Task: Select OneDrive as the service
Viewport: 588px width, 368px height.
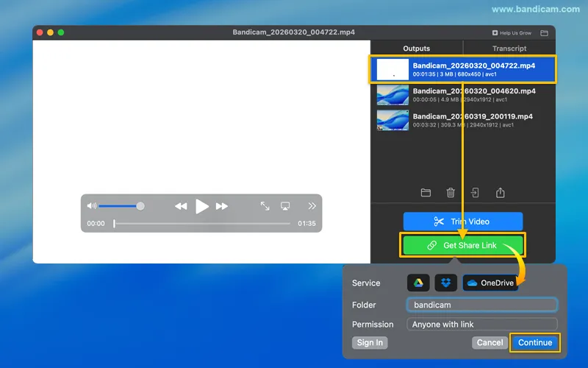Action: click(490, 283)
